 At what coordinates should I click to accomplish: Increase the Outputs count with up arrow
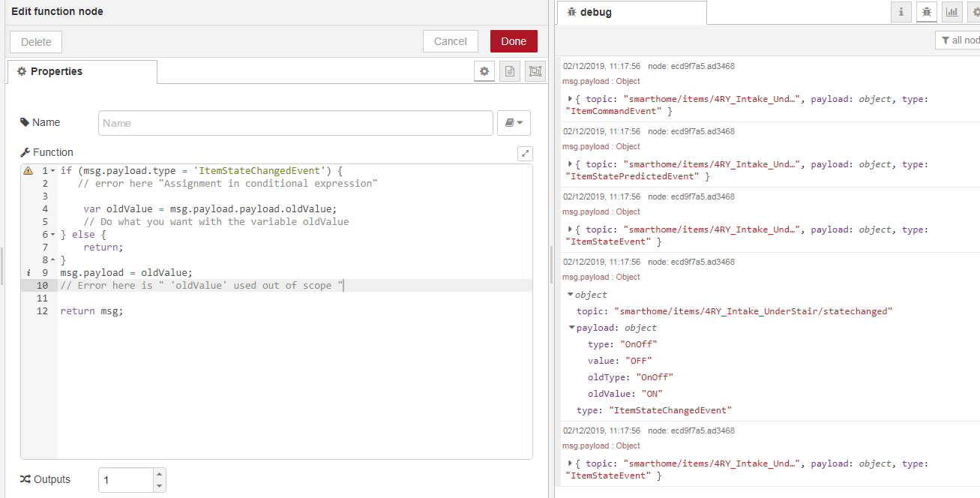(158, 474)
